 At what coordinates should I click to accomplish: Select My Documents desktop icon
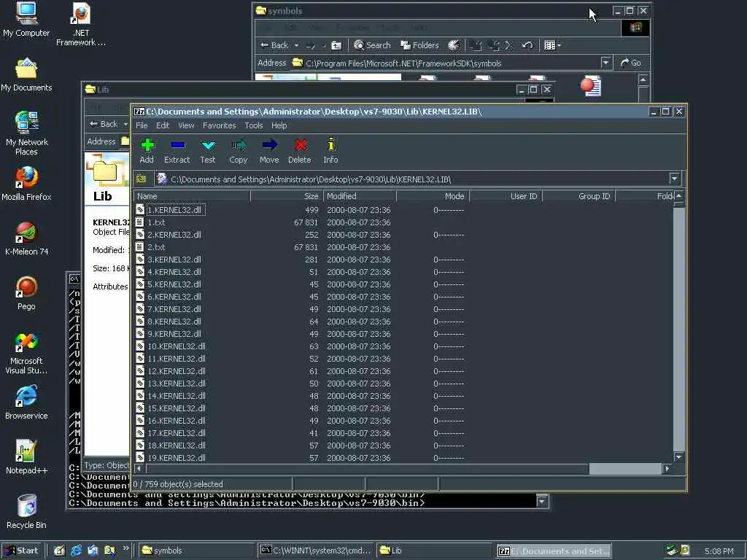tap(26, 75)
